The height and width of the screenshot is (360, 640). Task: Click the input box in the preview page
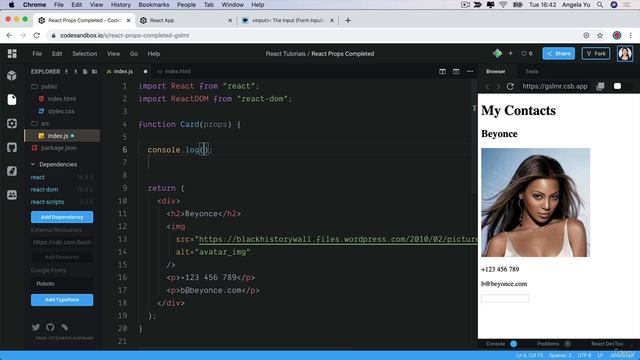click(505, 298)
